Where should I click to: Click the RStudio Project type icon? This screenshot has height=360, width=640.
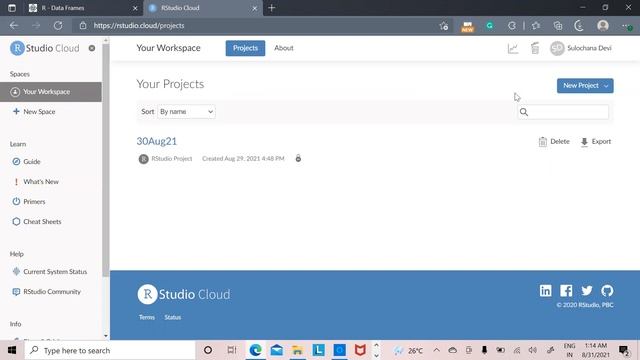[143, 159]
